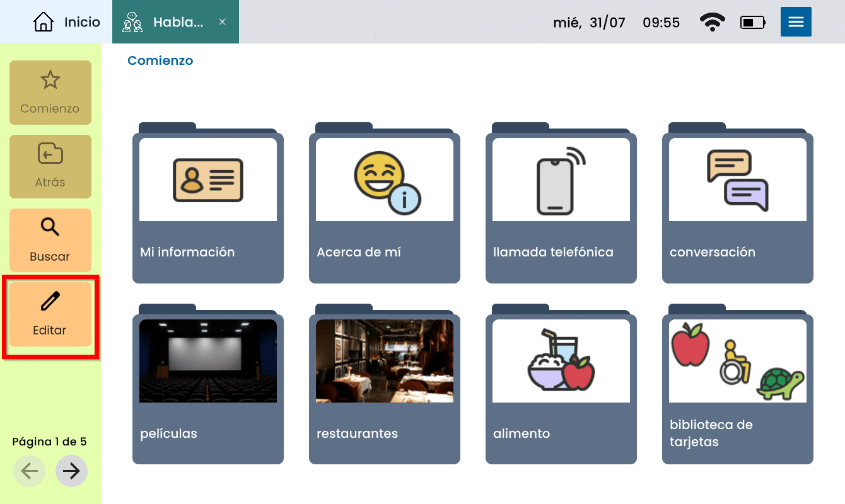Click the Wi-Fi status icon
The height and width of the screenshot is (504, 845).
tap(712, 23)
